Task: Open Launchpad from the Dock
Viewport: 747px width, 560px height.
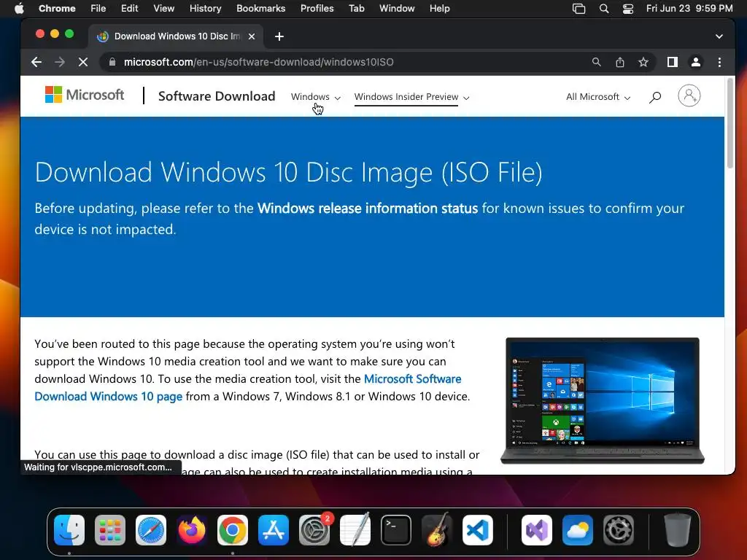Action: (x=110, y=530)
